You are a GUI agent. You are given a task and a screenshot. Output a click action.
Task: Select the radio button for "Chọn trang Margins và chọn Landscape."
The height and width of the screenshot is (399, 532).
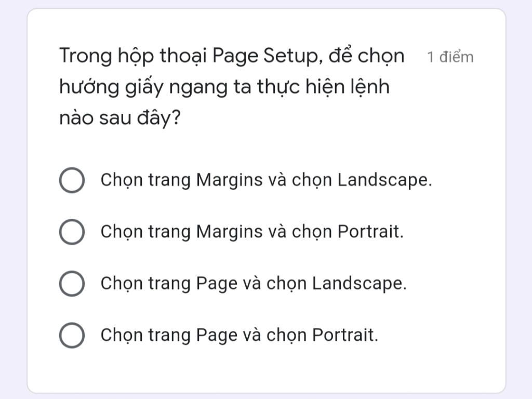(x=72, y=180)
